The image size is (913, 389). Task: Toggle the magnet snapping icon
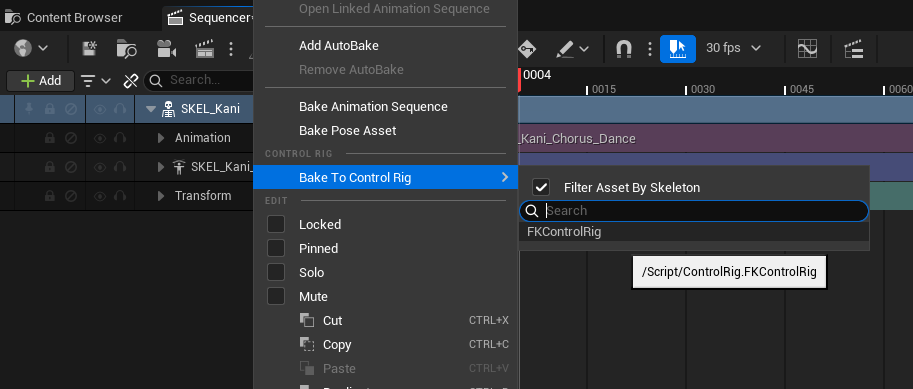click(x=624, y=48)
